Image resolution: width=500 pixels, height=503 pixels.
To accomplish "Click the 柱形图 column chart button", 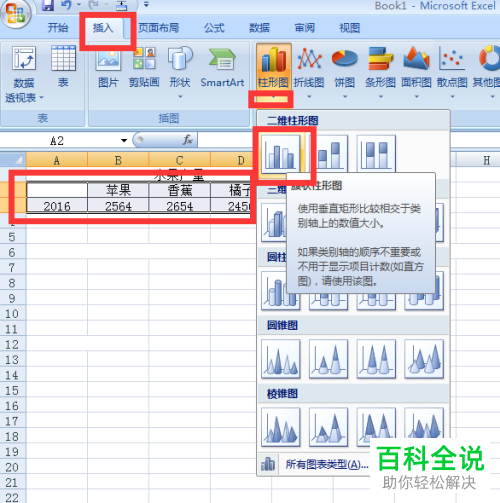I will coord(273,67).
